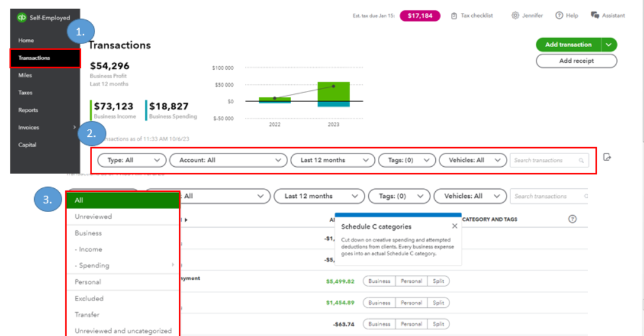Click the Help question mark icon
The width and height of the screenshot is (644, 336).
(x=559, y=16)
